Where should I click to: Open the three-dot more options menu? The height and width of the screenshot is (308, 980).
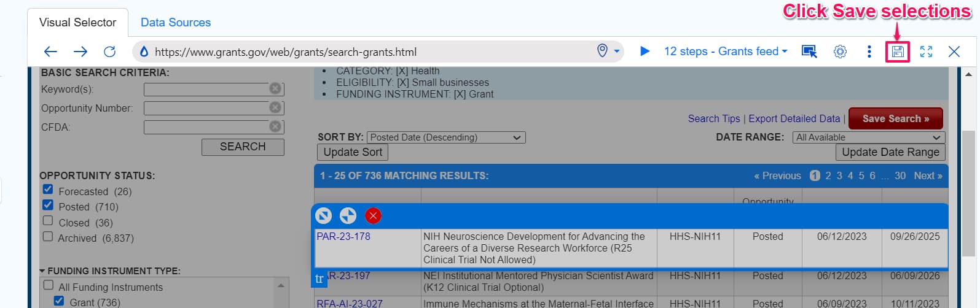click(x=869, y=52)
